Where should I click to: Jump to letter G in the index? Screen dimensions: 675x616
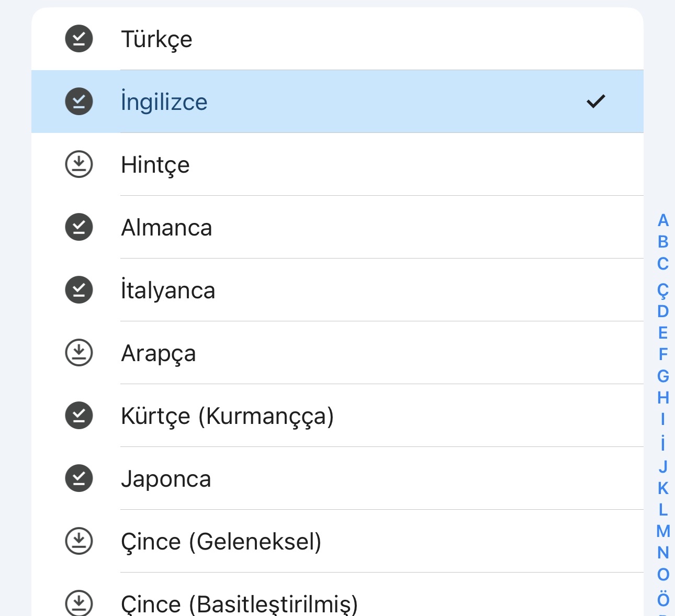(663, 376)
